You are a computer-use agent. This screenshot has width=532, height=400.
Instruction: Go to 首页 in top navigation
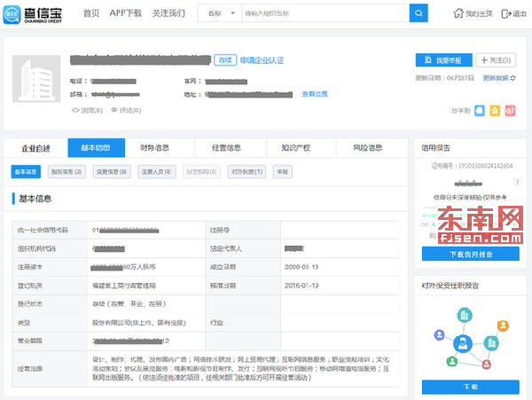point(91,13)
